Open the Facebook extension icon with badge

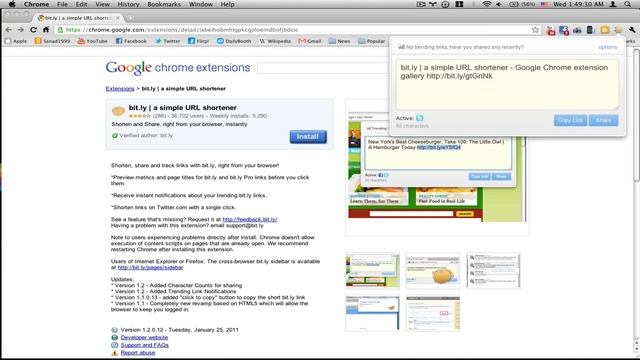(564, 30)
